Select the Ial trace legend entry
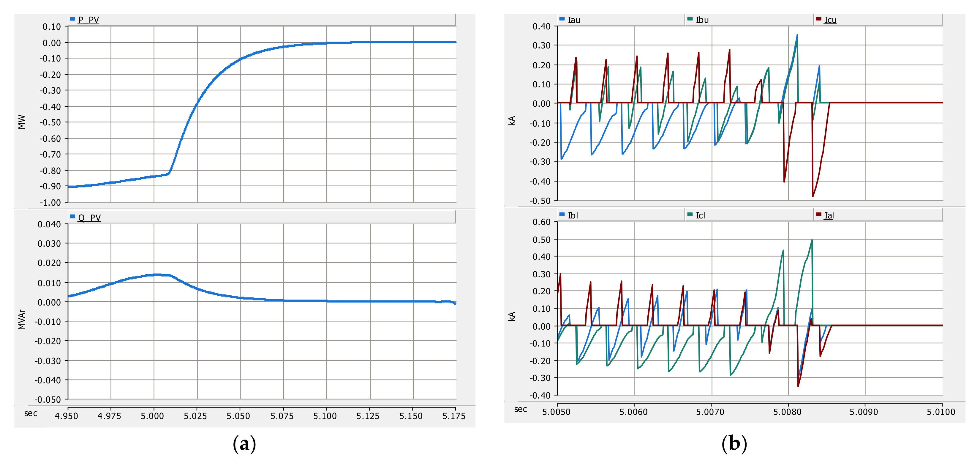This screenshot has width=980, height=466. (829, 215)
